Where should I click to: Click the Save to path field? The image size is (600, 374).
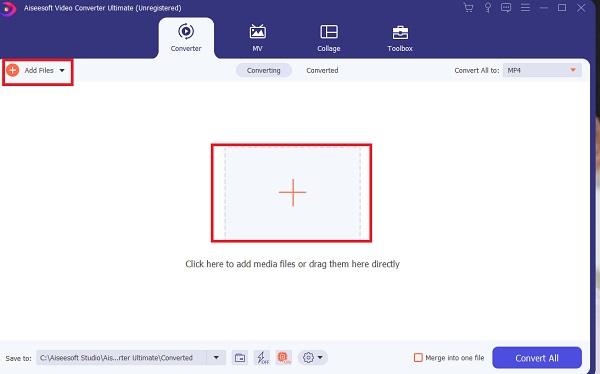pos(122,358)
